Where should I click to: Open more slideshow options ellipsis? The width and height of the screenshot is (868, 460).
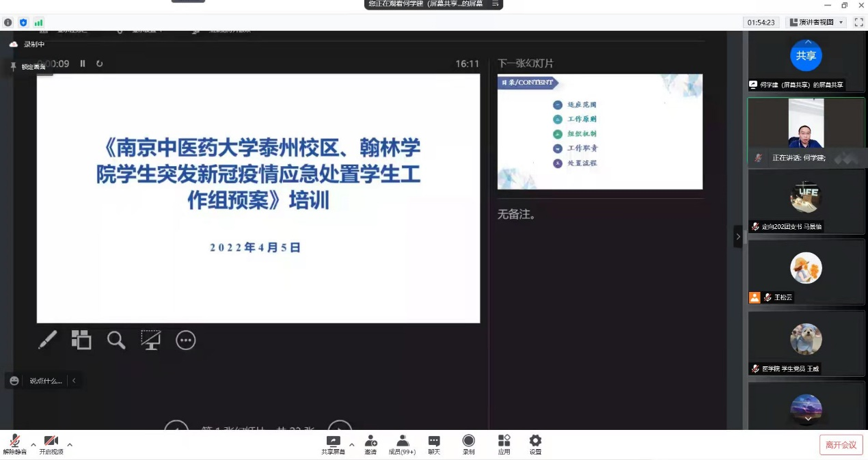pos(186,340)
